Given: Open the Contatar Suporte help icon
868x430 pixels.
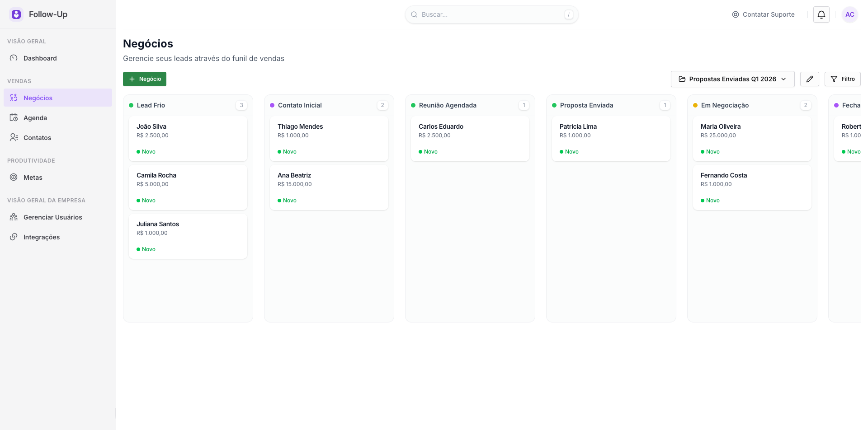Looking at the screenshot, I should click(736, 14).
